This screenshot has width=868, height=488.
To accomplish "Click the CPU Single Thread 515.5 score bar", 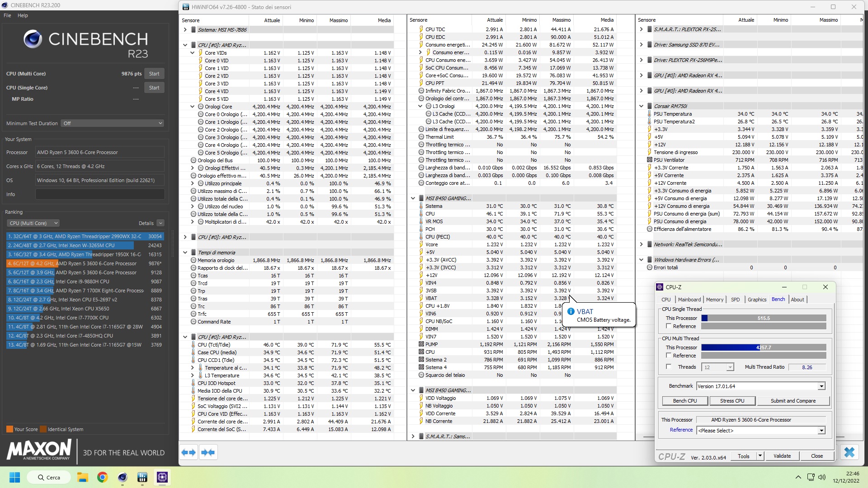I will click(x=764, y=318).
